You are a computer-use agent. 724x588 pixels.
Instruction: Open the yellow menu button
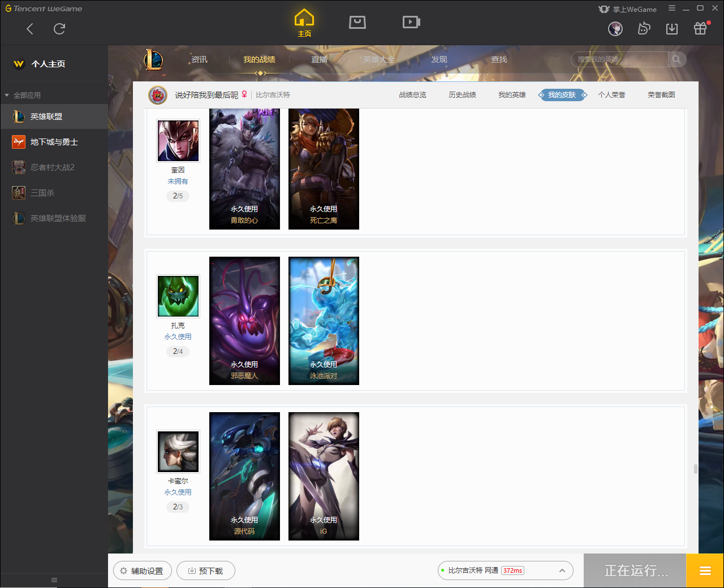pos(705,570)
